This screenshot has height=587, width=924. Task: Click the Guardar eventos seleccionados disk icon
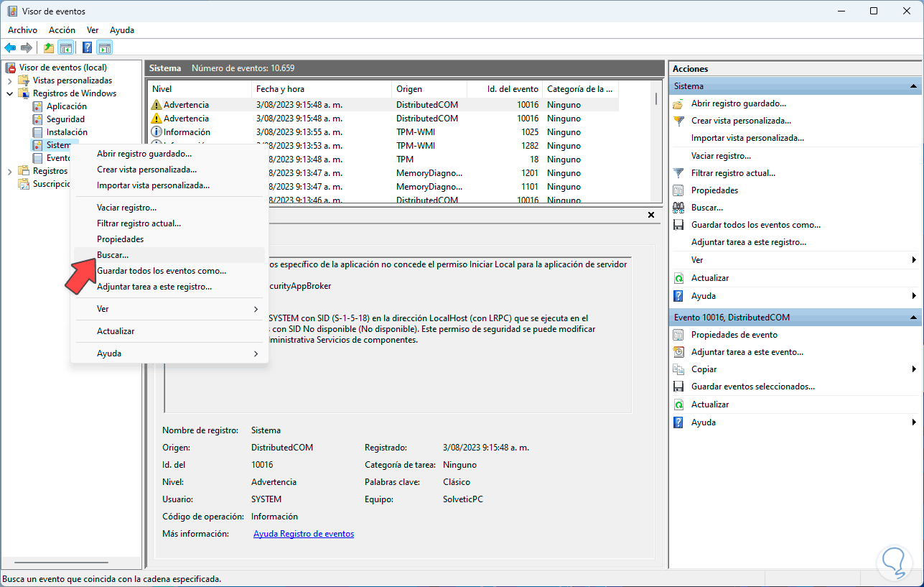[678, 387]
